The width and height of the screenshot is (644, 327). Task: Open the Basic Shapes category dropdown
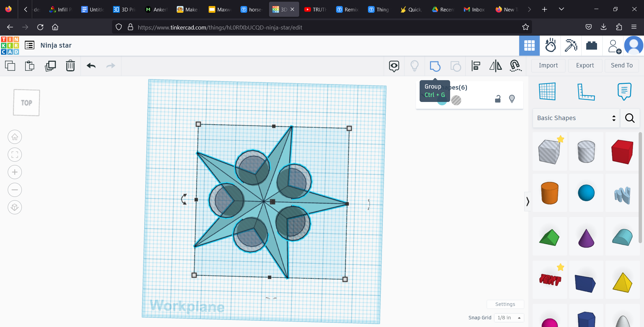[x=576, y=118]
